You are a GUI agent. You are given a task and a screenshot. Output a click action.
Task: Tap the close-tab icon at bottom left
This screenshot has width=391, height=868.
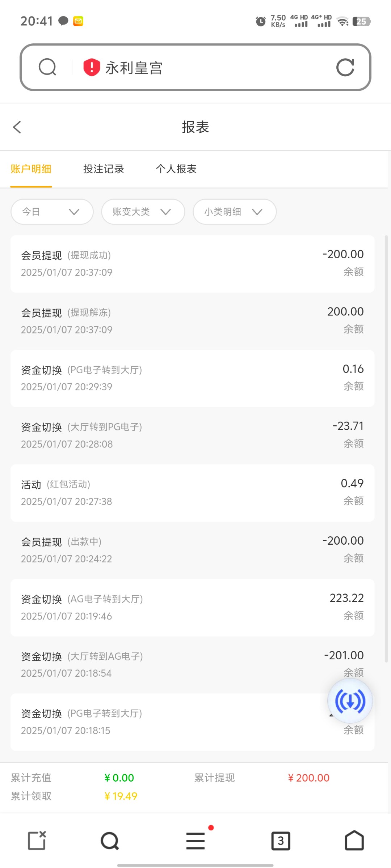click(x=37, y=840)
